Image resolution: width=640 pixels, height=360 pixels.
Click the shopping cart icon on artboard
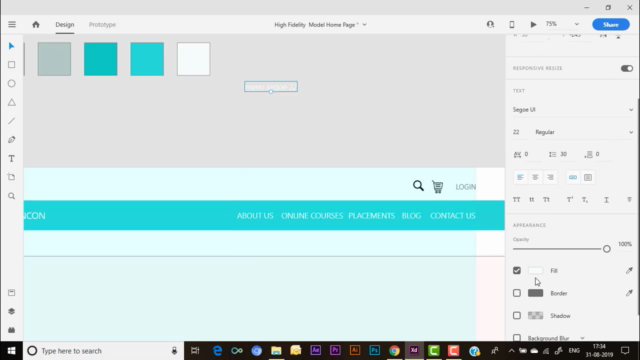click(x=438, y=187)
